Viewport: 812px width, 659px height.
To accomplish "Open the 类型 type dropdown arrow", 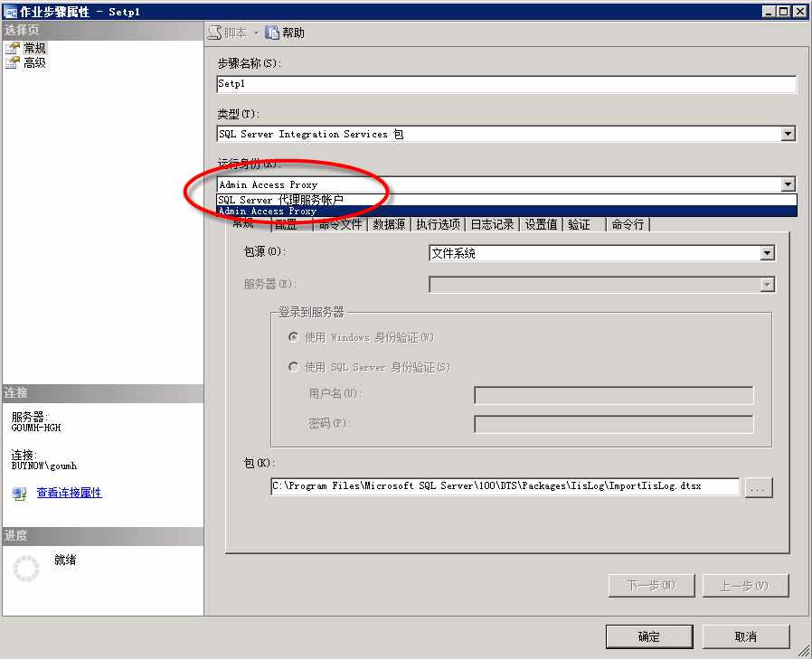I will 788,134.
